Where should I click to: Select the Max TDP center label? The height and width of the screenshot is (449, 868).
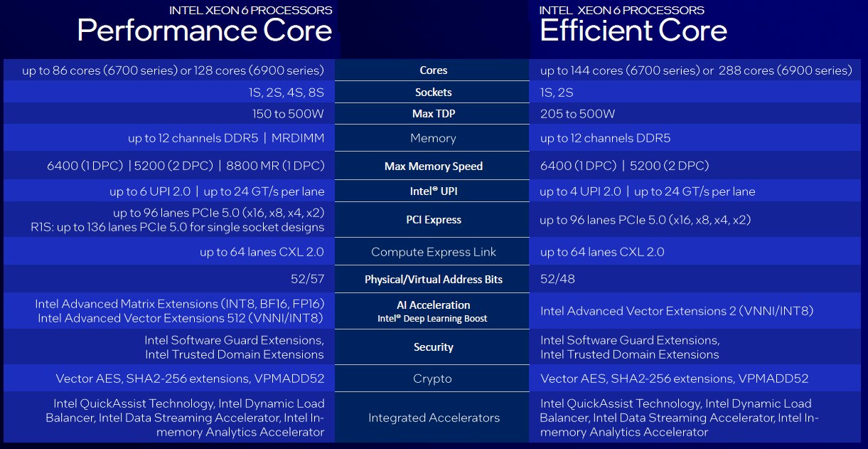click(x=433, y=114)
